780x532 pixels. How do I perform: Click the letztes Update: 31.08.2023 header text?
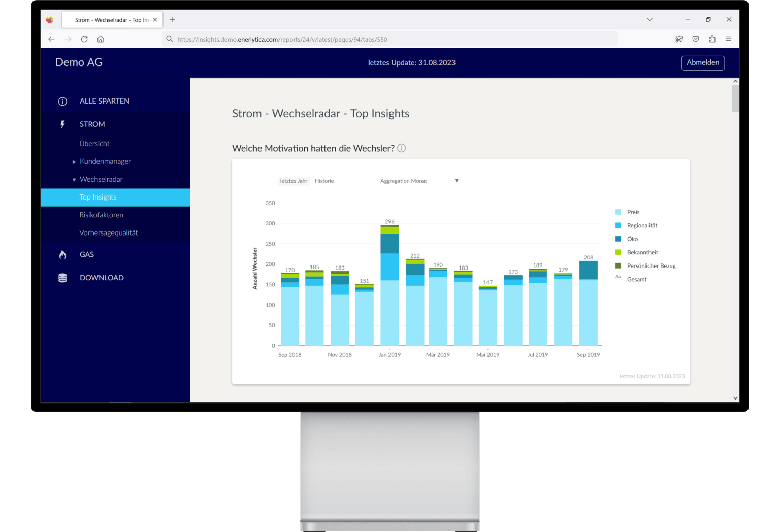point(412,63)
